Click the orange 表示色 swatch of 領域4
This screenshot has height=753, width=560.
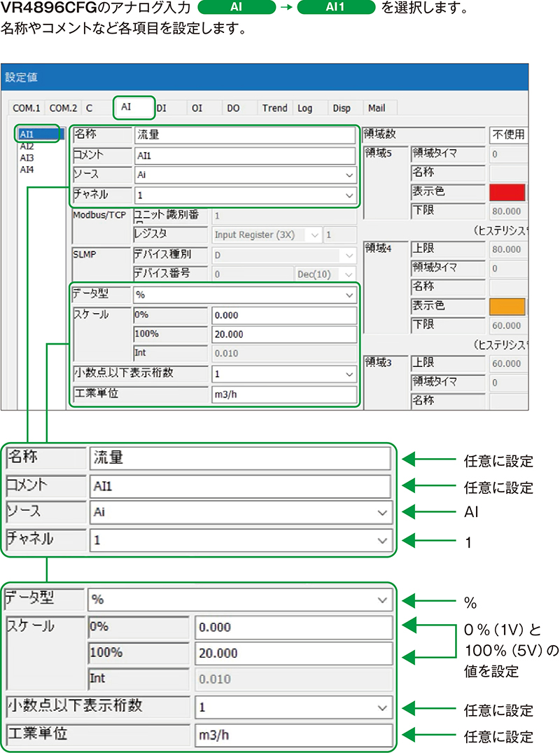pos(507,306)
